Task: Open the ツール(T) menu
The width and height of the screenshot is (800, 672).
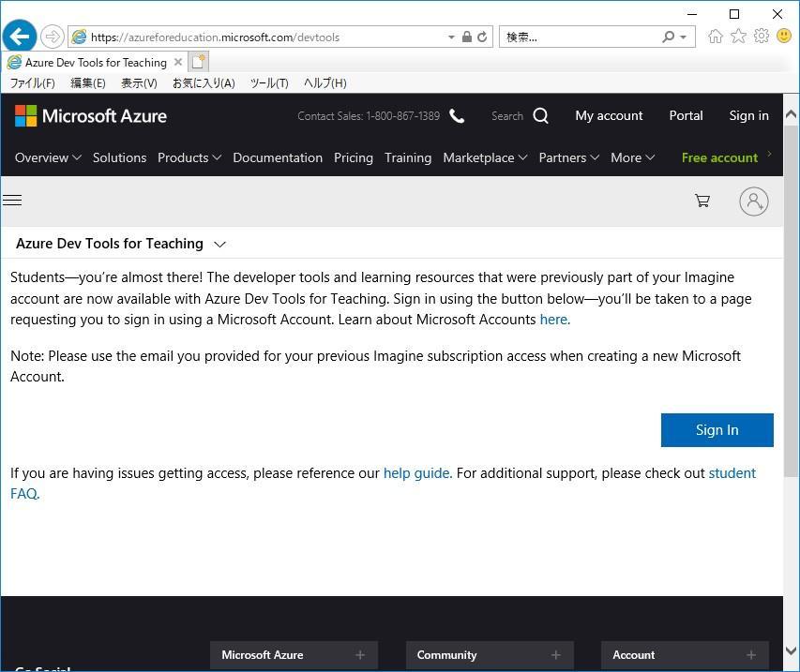Action: click(x=269, y=83)
